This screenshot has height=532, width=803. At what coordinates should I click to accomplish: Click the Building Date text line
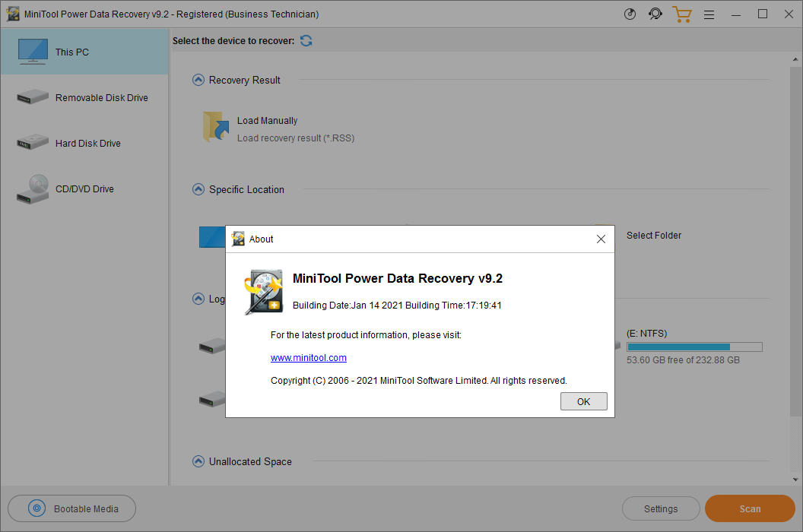point(397,306)
